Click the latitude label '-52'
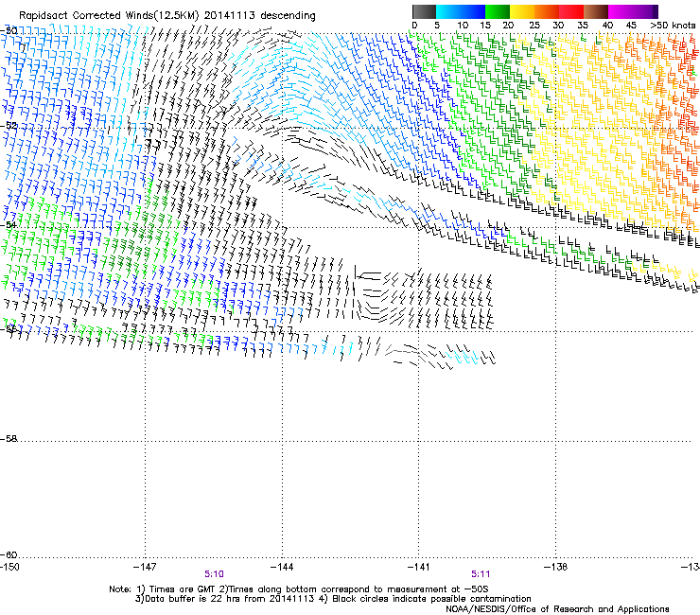 tap(9, 126)
